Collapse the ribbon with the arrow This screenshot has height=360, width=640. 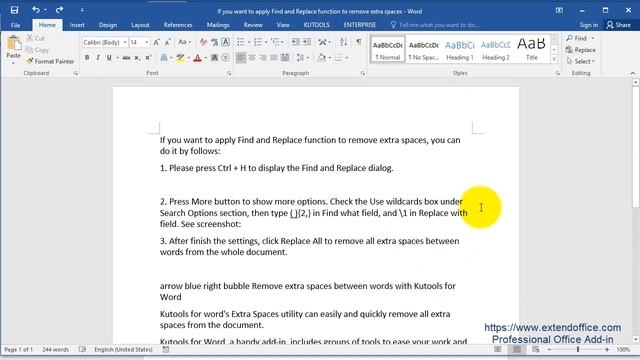point(633,73)
